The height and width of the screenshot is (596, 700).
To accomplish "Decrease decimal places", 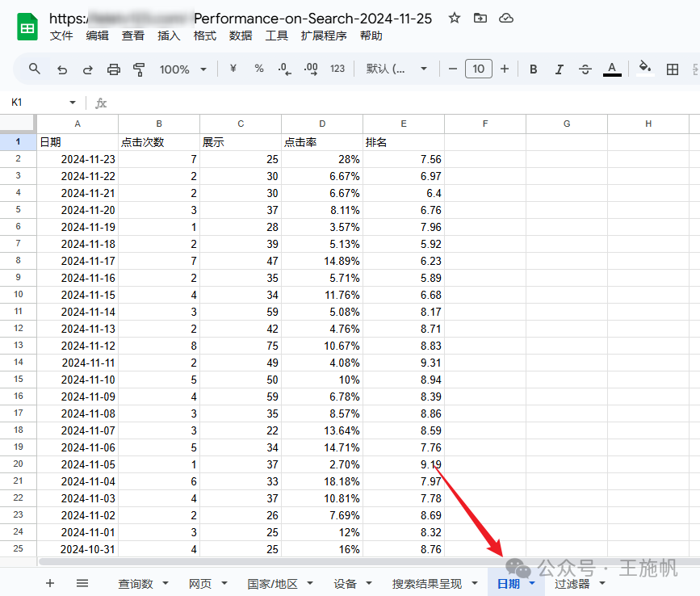I will [x=284, y=69].
